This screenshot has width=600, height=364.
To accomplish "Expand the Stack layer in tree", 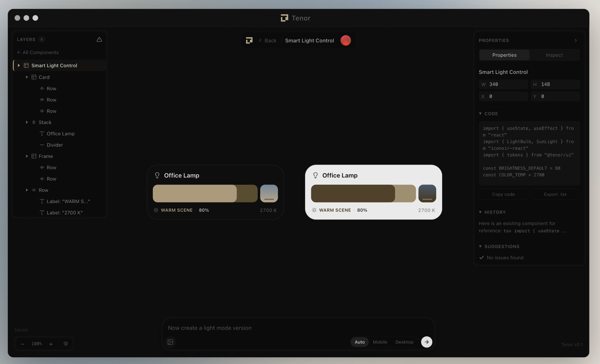I will tap(27, 122).
